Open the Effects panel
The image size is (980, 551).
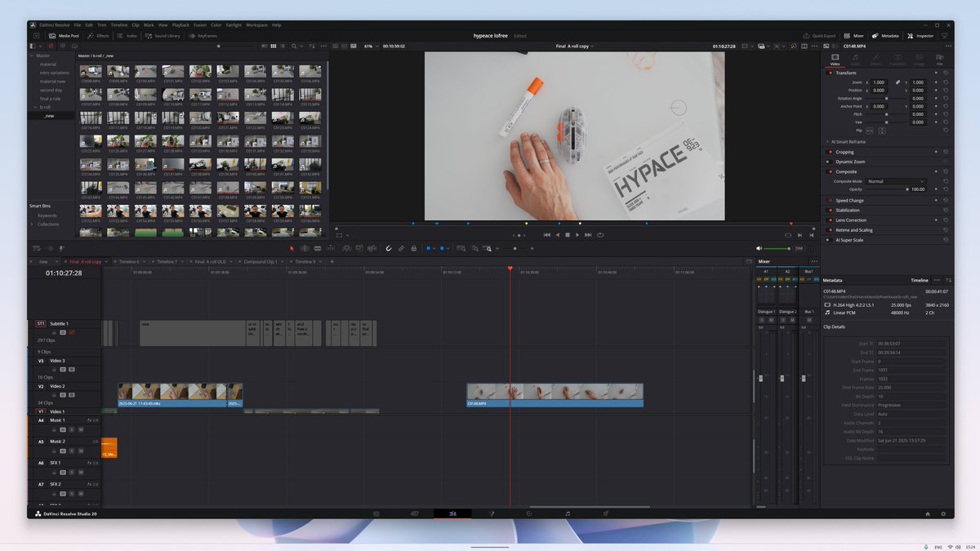click(x=99, y=36)
